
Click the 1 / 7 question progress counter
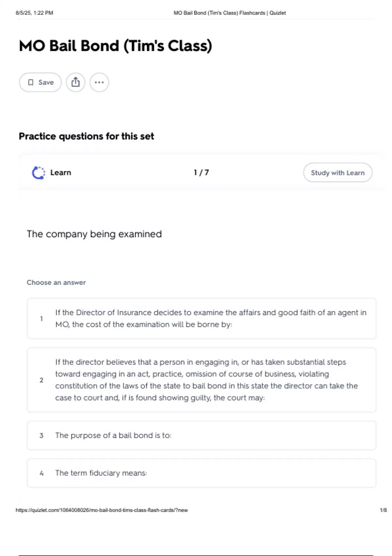(x=201, y=172)
